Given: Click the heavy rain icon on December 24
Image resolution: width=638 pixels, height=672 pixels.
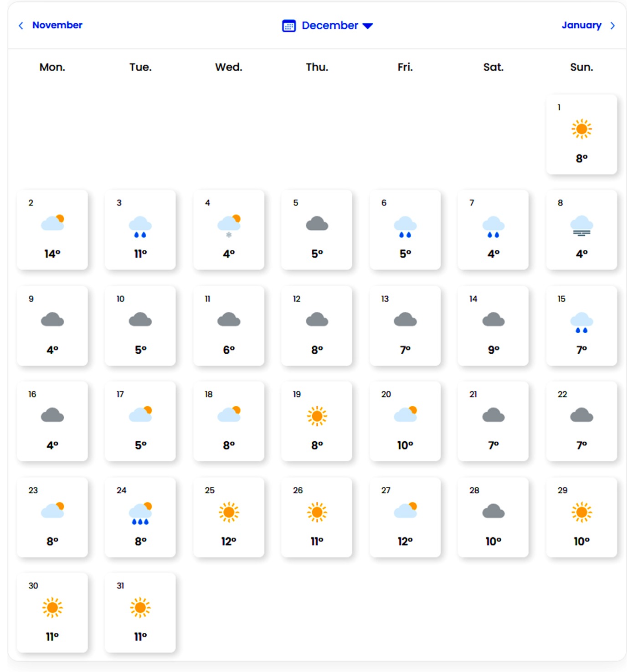Looking at the screenshot, I should coord(140,513).
